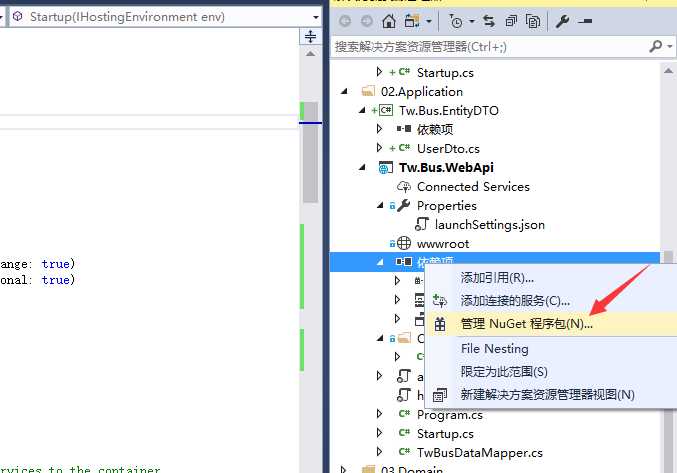Select the UserDto.cs file
Image resolution: width=677 pixels, height=473 pixels.
click(448, 148)
